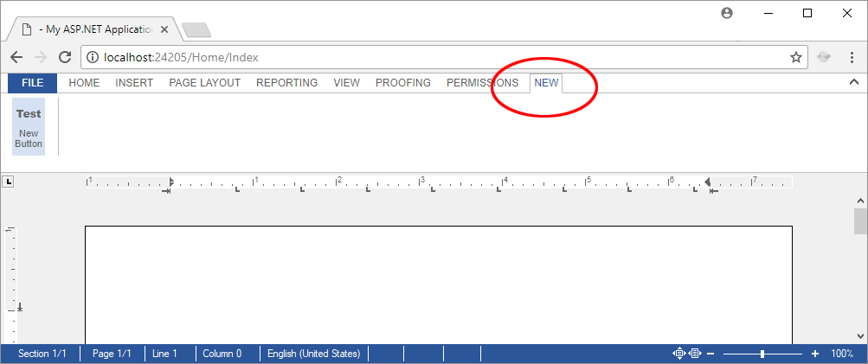View site information icon in address bar
The image size is (868, 364).
tap(93, 57)
